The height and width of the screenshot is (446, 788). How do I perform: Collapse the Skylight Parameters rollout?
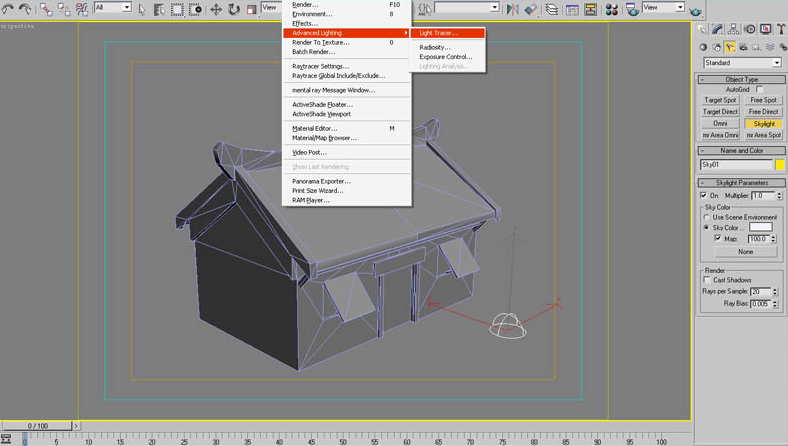tap(742, 183)
